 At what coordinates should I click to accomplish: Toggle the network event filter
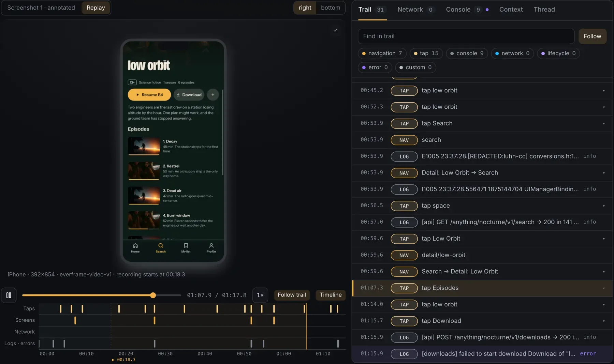512,54
